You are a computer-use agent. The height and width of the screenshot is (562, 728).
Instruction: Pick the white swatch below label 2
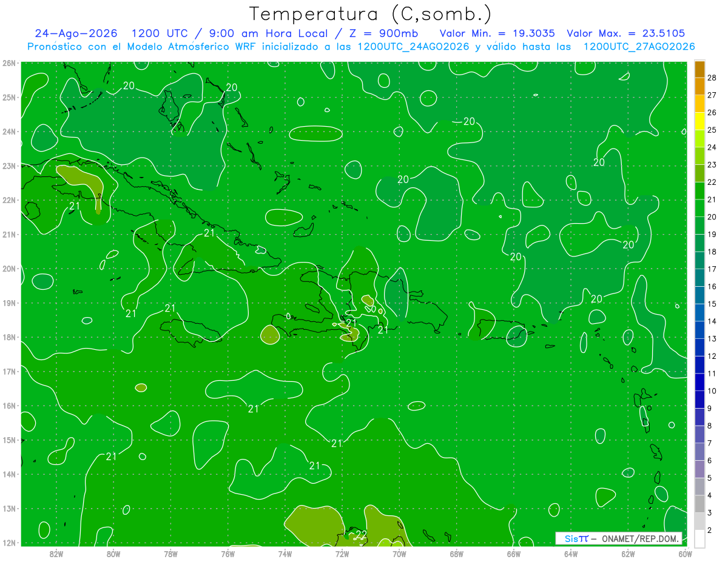(x=699, y=538)
